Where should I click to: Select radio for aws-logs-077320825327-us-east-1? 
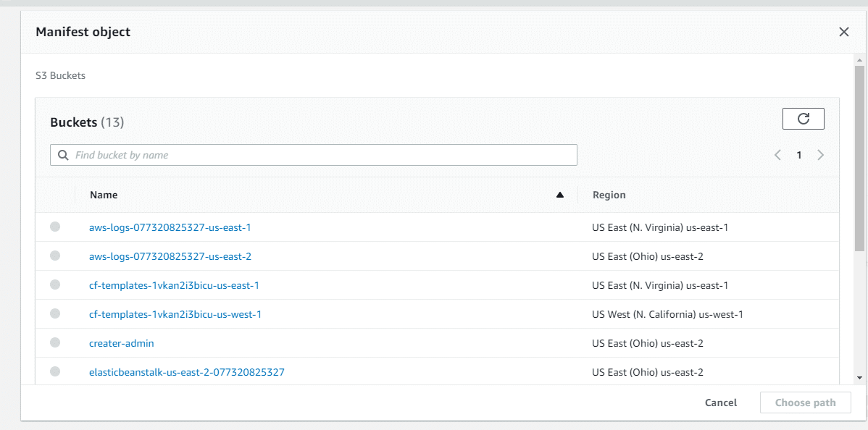[55, 227]
